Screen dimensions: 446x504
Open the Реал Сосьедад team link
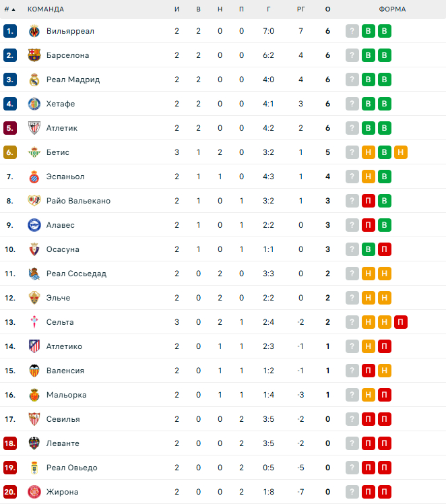coord(76,274)
